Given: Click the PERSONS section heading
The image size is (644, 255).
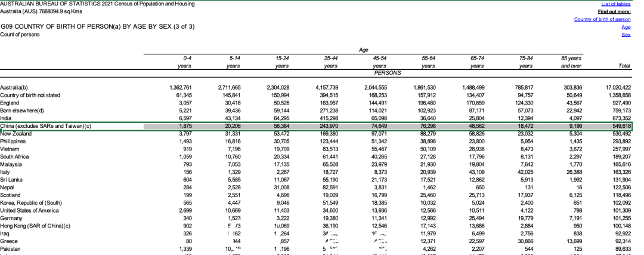Looking at the screenshot, I should coord(388,73).
